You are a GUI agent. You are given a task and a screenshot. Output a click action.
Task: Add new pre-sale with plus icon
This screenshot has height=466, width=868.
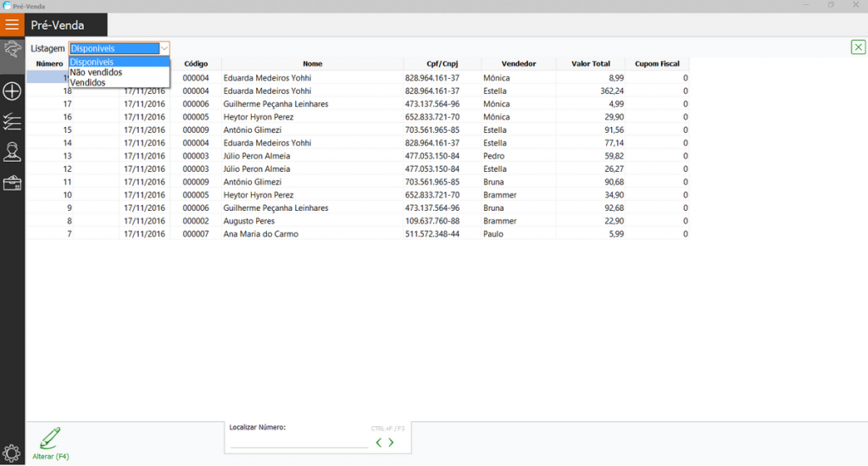[12, 92]
